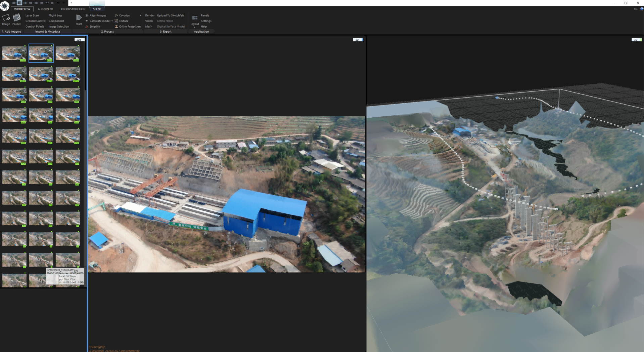This screenshot has height=352, width=644.
Task: Select the first image thumbnail in the list
Action: [14, 53]
